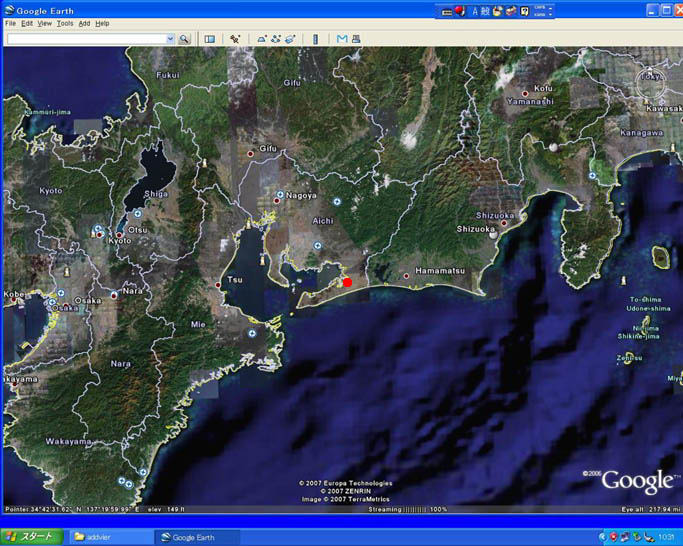683x546 pixels.
Task: Click the red shield tray icon
Action: (x=614, y=537)
